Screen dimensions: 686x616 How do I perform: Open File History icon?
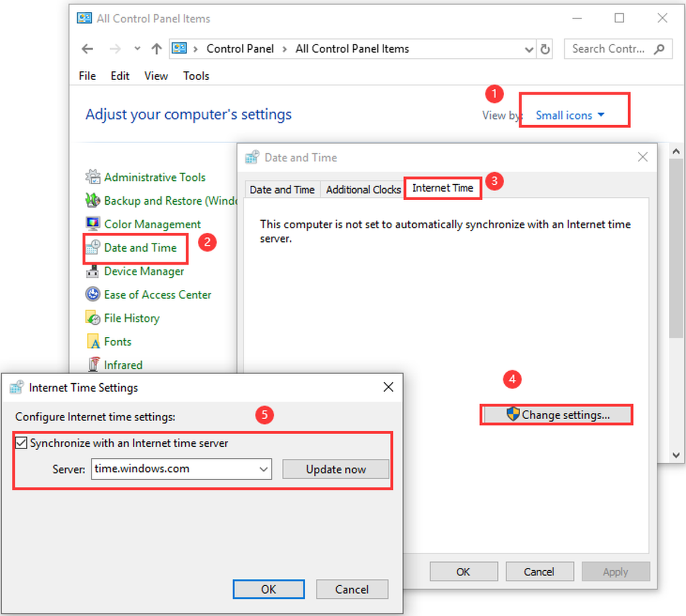(x=93, y=318)
